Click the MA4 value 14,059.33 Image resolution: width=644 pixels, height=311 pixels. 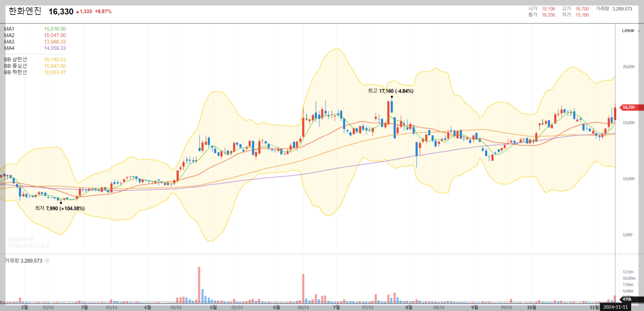55,48
